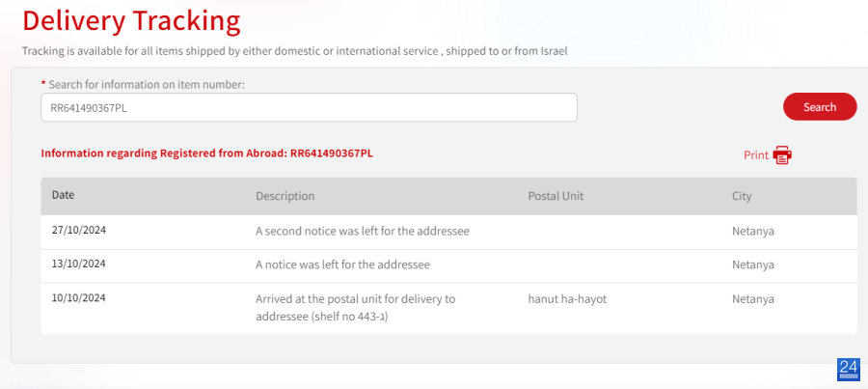Click the Print link text
This screenshot has height=389, width=868.
[x=755, y=155]
